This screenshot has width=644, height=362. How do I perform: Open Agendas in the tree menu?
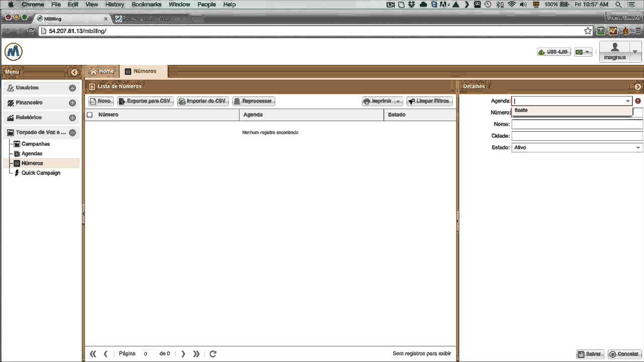32,153
